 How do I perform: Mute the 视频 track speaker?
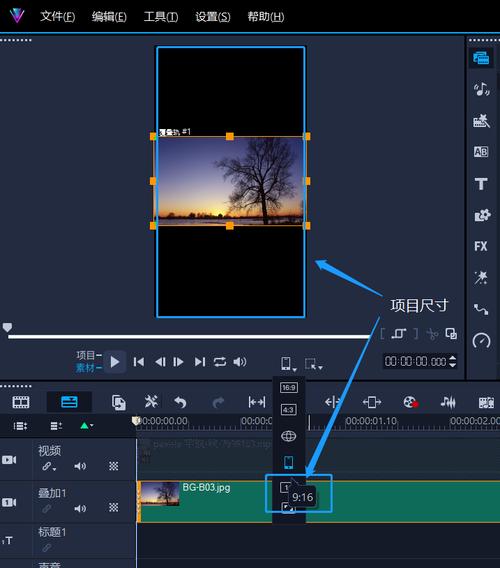[80, 466]
